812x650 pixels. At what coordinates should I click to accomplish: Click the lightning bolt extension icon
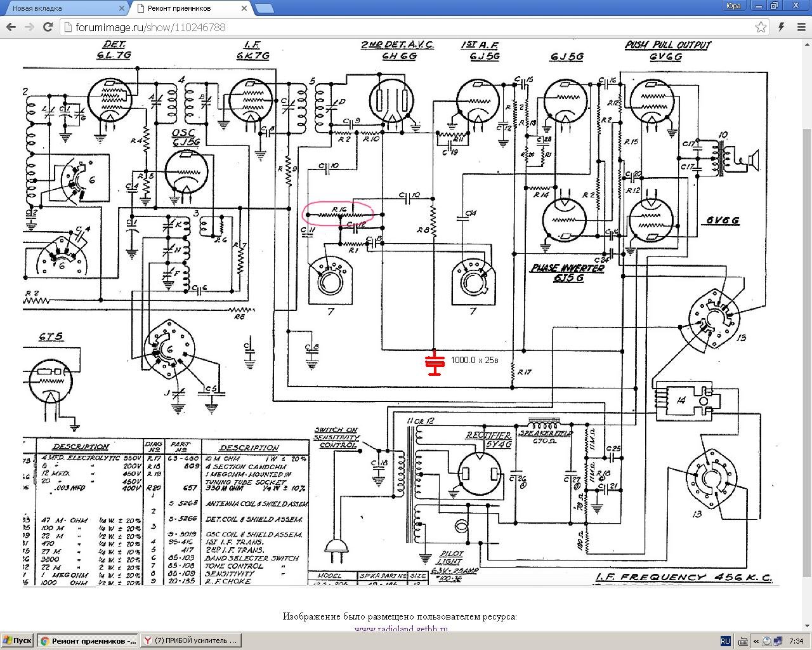click(x=782, y=27)
